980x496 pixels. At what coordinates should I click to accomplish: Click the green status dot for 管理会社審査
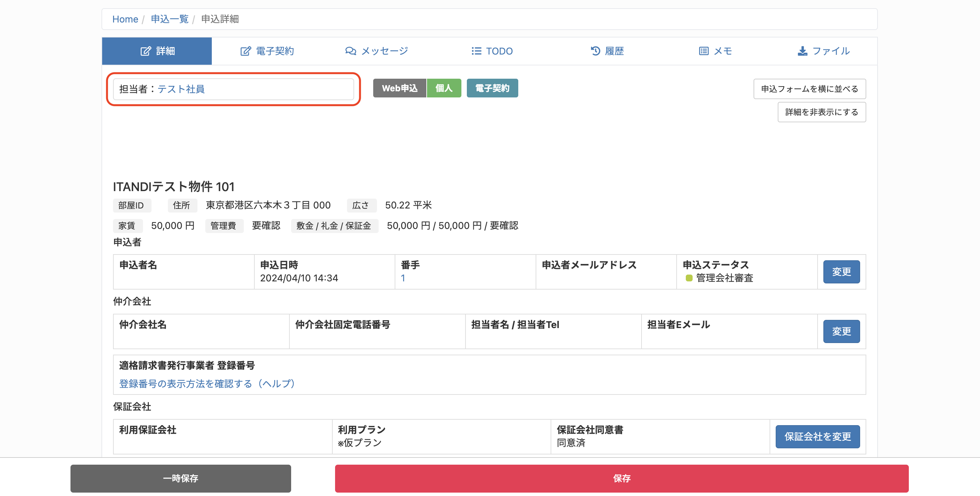(x=689, y=278)
